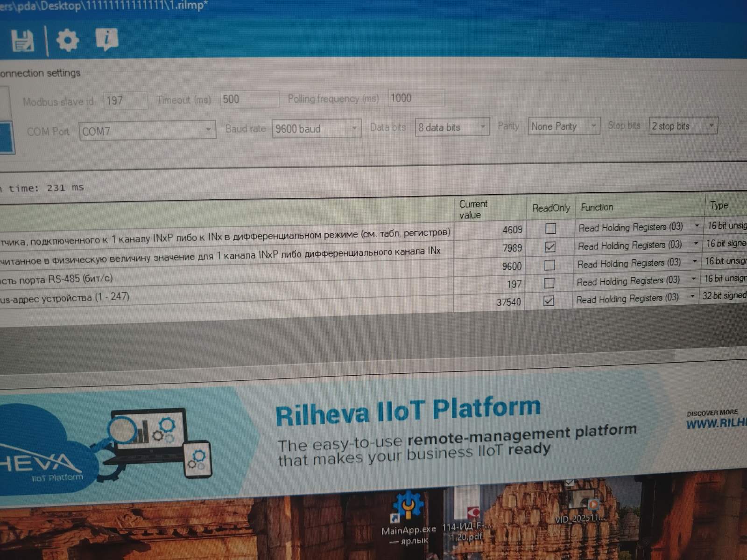This screenshot has width=747, height=560.
Task: Click the Polling frequency input field
Action: click(416, 98)
